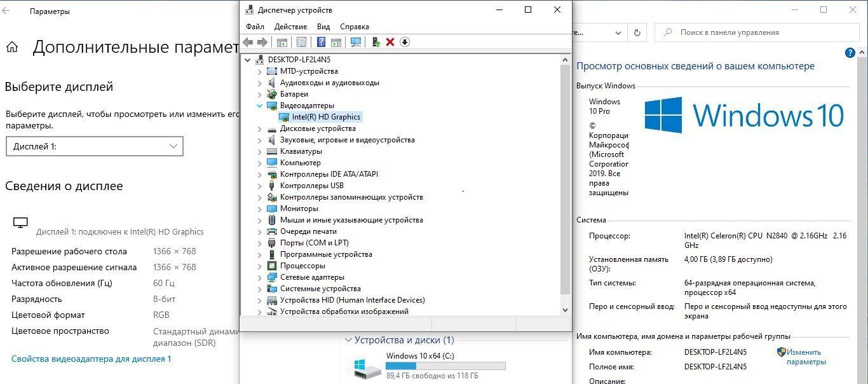
Task: Click the Properties icon in Device Manager toolbar
Action: 301,42
